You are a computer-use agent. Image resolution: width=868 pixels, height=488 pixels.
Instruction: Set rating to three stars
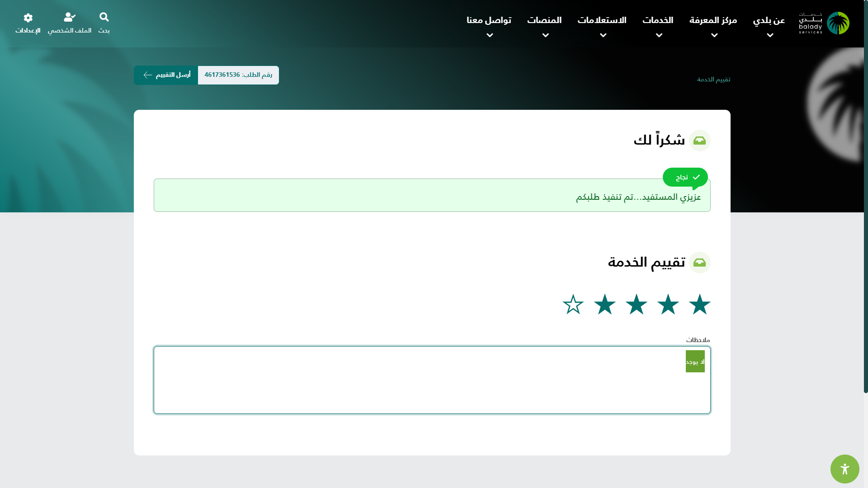(637, 304)
